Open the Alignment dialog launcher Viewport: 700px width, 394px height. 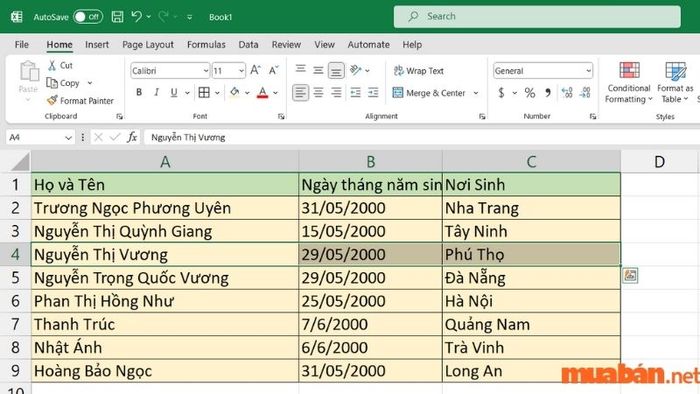(482, 116)
